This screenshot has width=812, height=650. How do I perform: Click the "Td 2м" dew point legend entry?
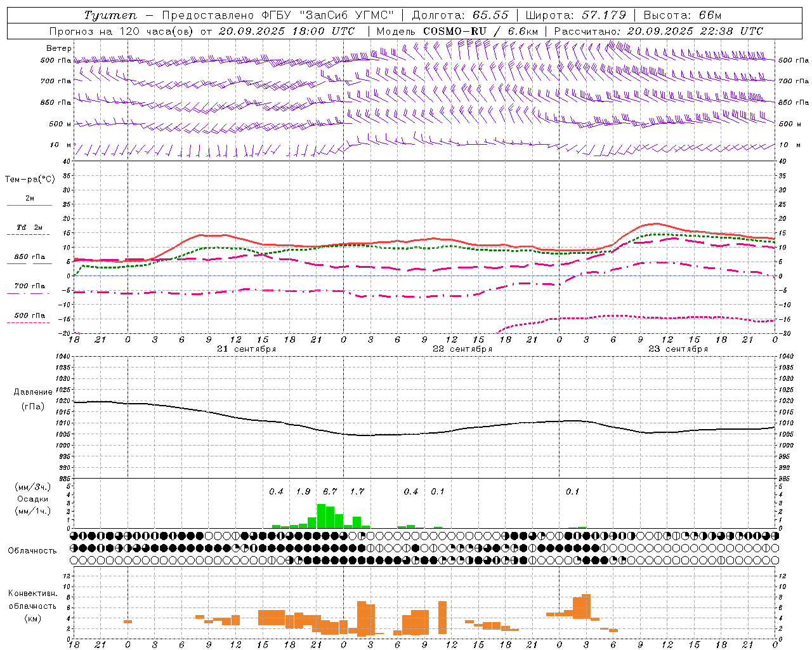pos(30,227)
